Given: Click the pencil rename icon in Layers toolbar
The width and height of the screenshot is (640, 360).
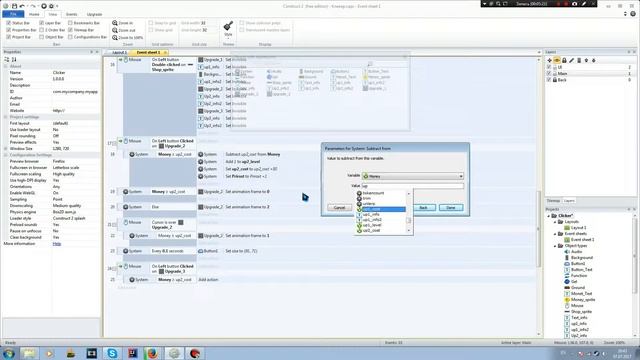Looking at the screenshot, I should click(571, 60).
